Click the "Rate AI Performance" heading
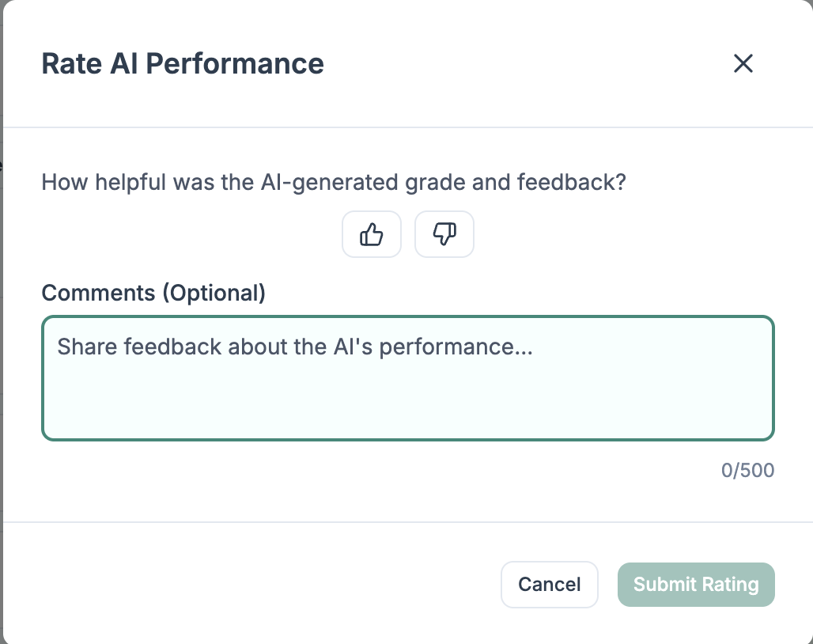This screenshot has width=813, height=644. [x=183, y=63]
